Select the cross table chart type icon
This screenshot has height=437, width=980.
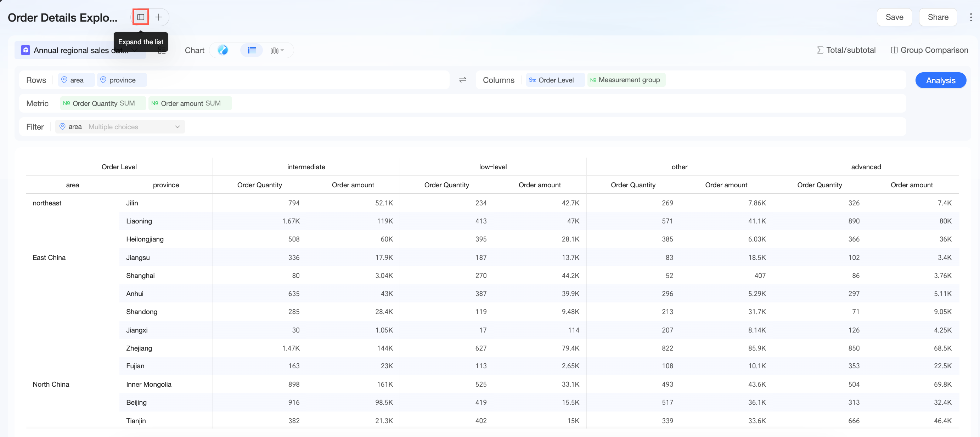pyautogui.click(x=252, y=50)
